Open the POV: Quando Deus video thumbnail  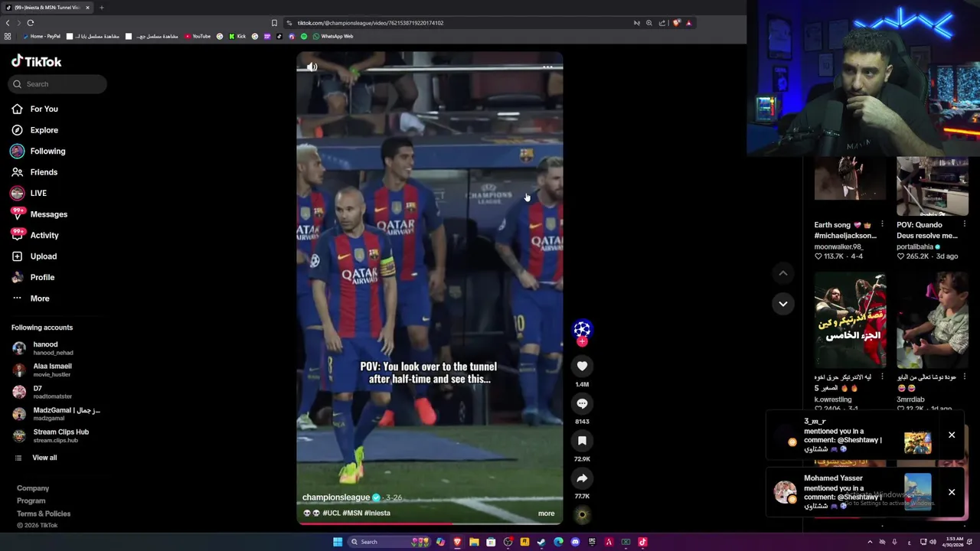click(933, 186)
